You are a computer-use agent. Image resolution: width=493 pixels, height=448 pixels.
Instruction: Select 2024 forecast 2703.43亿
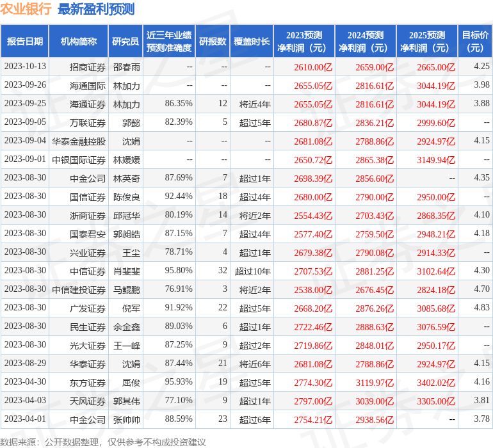tap(375, 216)
